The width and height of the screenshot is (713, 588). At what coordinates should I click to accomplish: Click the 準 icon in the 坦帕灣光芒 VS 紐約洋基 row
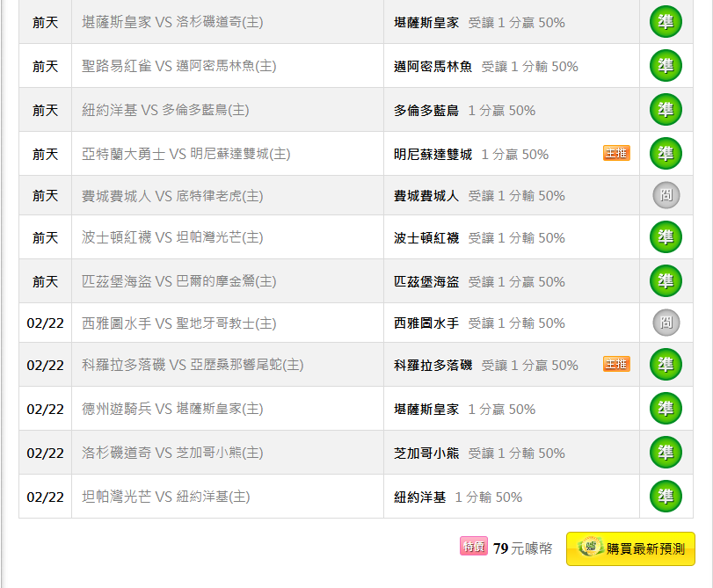click(666, 496)
